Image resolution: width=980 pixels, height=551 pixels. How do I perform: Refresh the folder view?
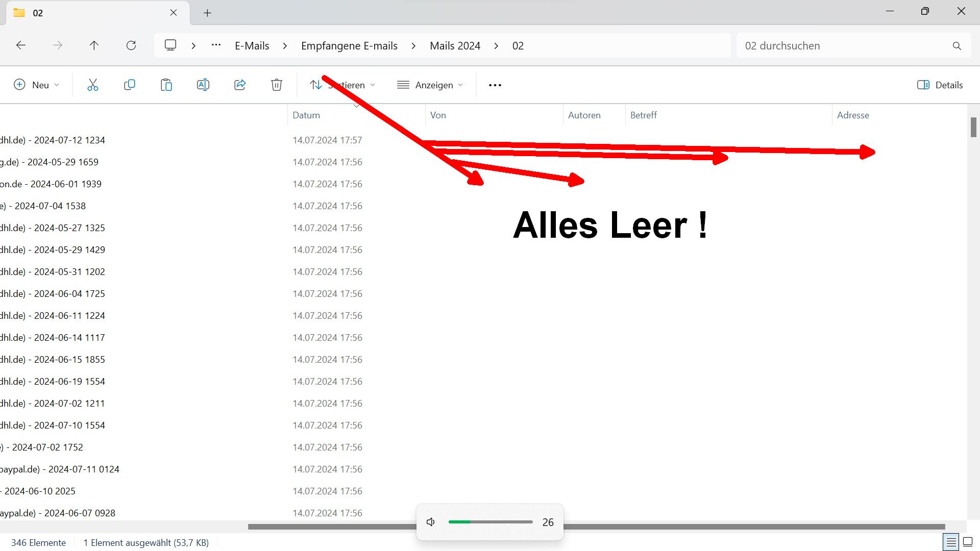coord(131,45)
